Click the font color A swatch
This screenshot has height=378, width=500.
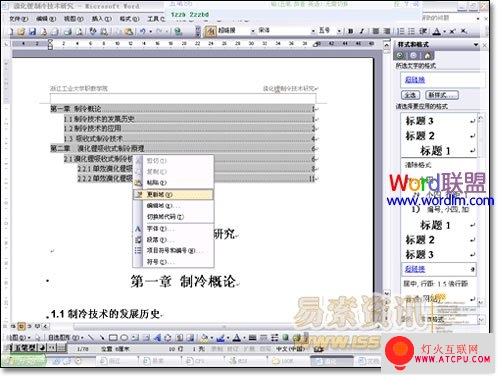pyautogui.click(x=437, y=31)
